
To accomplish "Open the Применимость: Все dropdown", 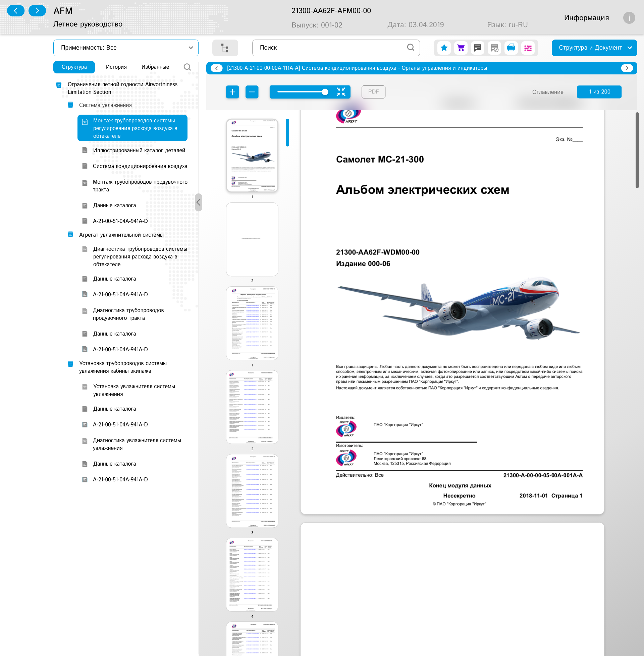I will [126, 48].
